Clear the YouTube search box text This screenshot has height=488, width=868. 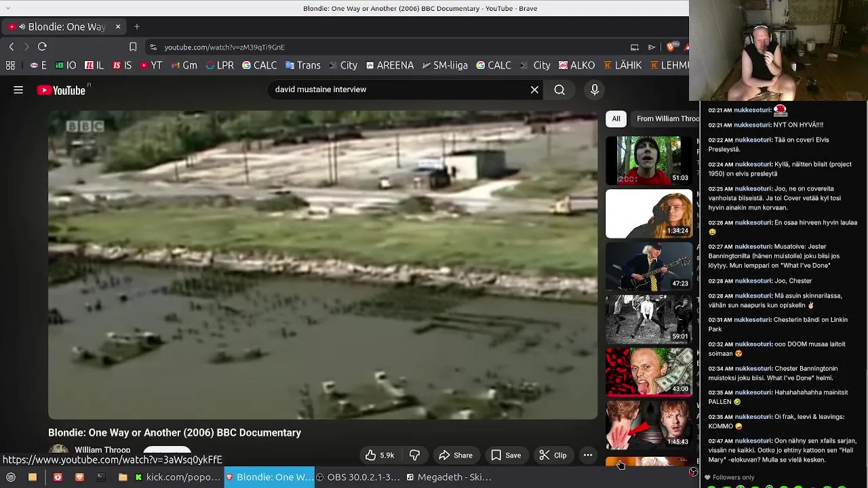click(534, 89)
